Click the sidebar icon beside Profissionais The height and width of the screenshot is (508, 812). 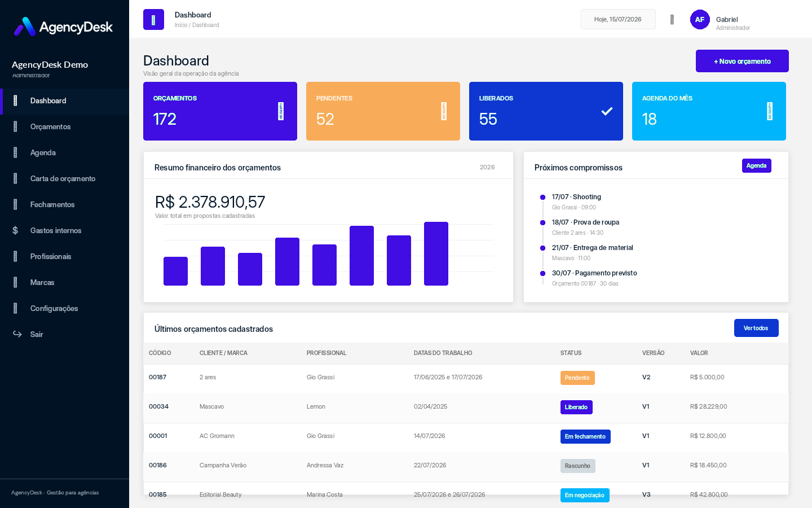click(15, 256)
